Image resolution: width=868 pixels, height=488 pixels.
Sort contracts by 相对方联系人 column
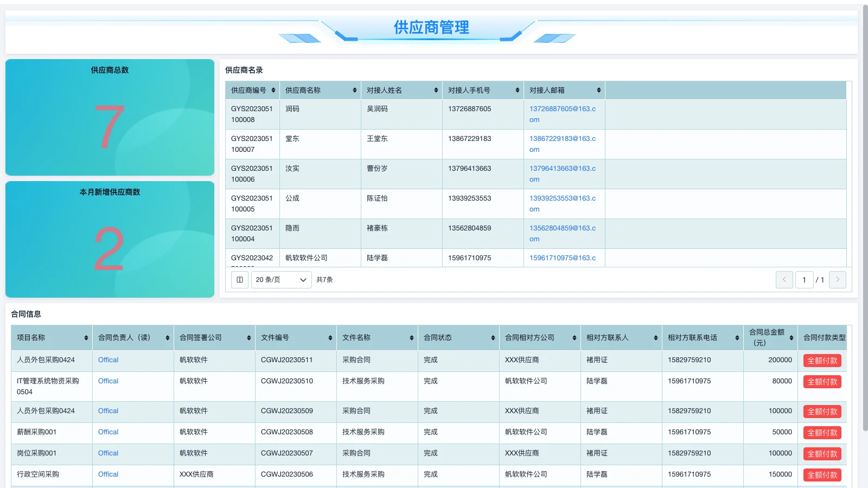656,338
